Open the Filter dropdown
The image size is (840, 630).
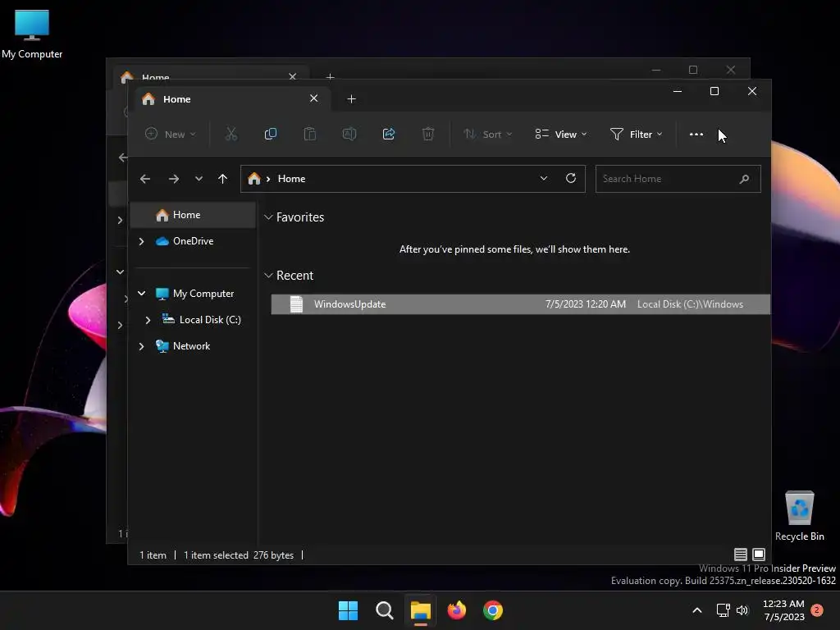coord(637,134)
